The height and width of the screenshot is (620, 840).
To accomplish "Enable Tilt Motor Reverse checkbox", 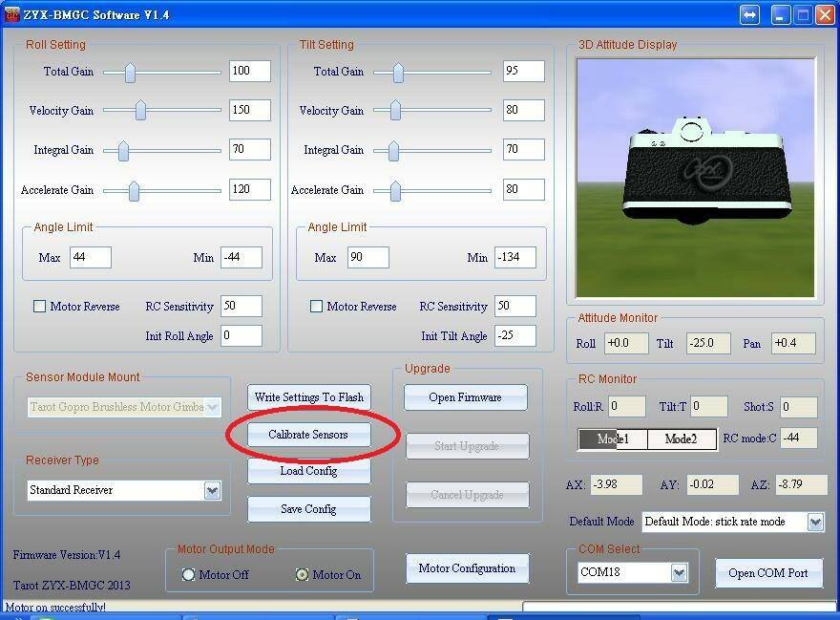I will [316, 307].
